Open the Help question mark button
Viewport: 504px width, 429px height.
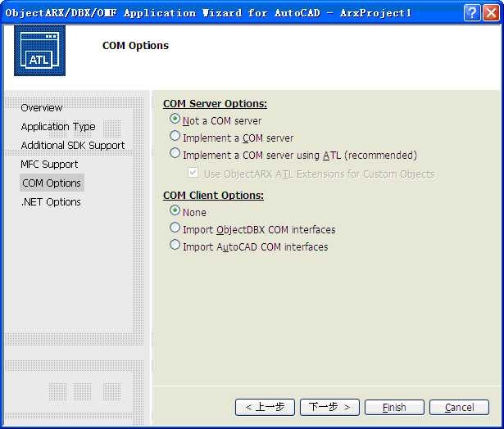click(471, 13)
